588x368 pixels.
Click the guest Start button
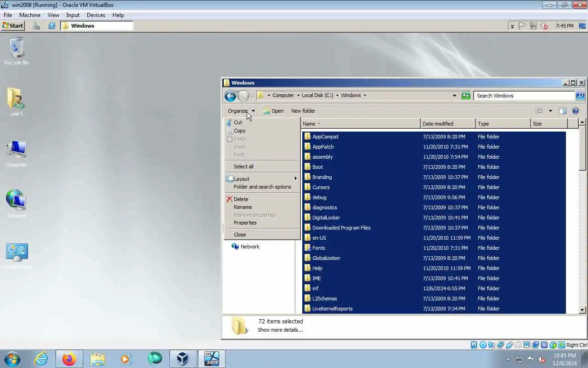(x=13, y=26)
